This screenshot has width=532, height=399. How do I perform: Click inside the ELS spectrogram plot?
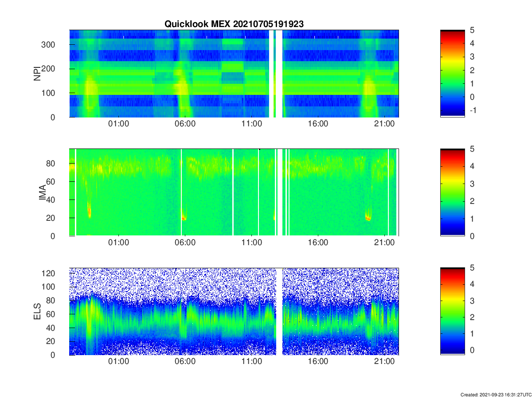pos(234,311)
